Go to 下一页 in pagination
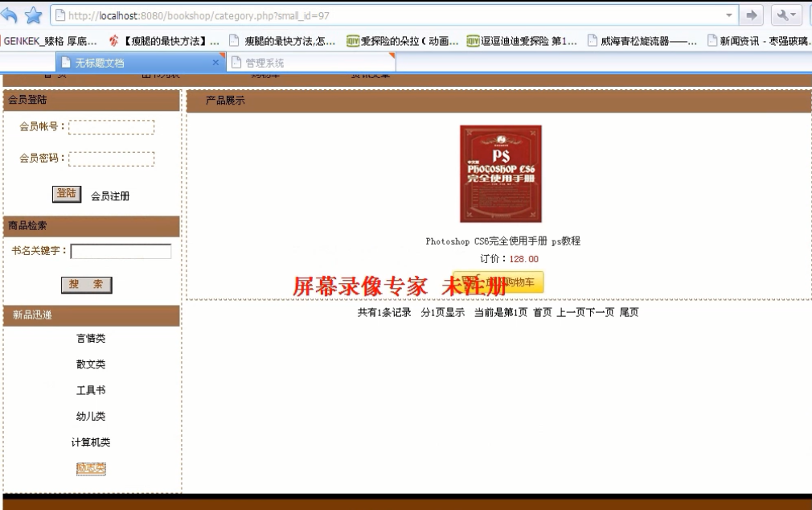The image size is (812, 510). pyautogui.click(x=601, y=312)
